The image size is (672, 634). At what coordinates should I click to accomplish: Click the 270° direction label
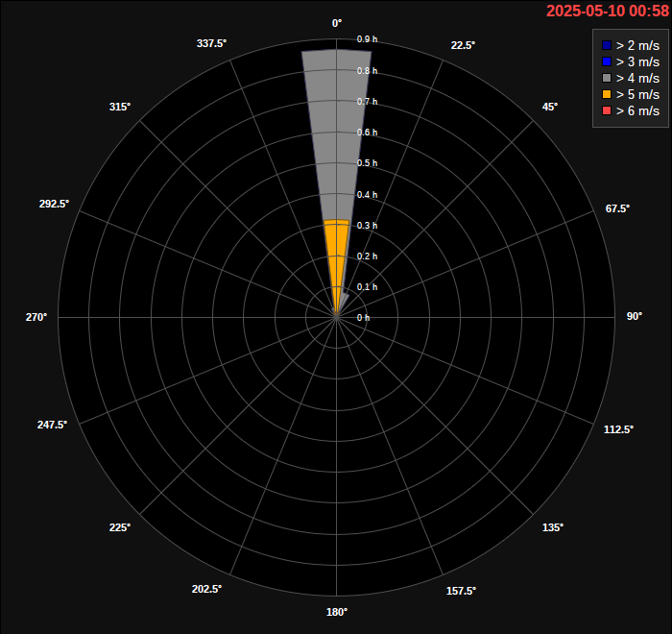(x=36, y=317)
